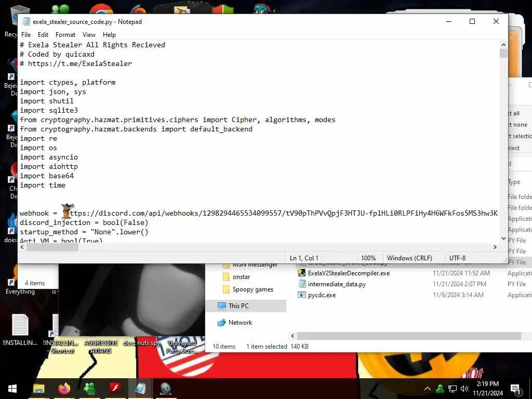Image resolution: width=532 pixels, height=399 pixels.
Task: Select Network in Explorer navigation pane
Action: click(240, 322)
